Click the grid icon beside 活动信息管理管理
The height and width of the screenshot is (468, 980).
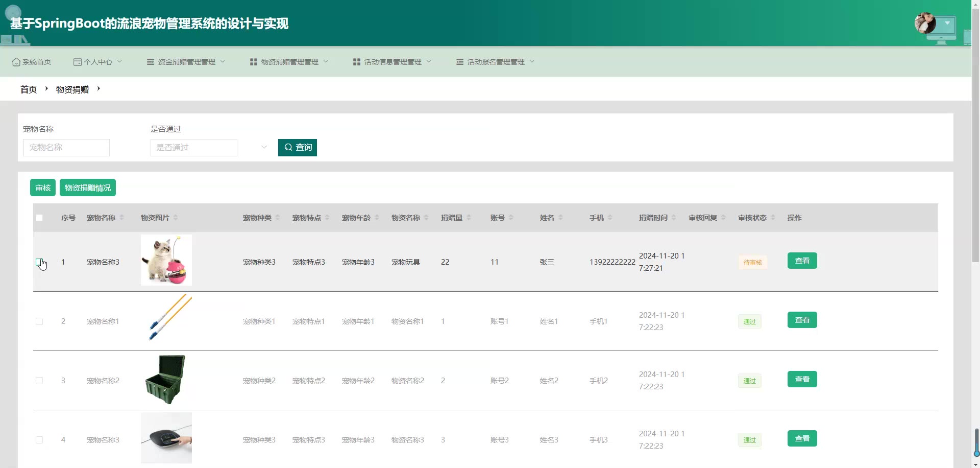pyautogui.click(x=357, y=62)
